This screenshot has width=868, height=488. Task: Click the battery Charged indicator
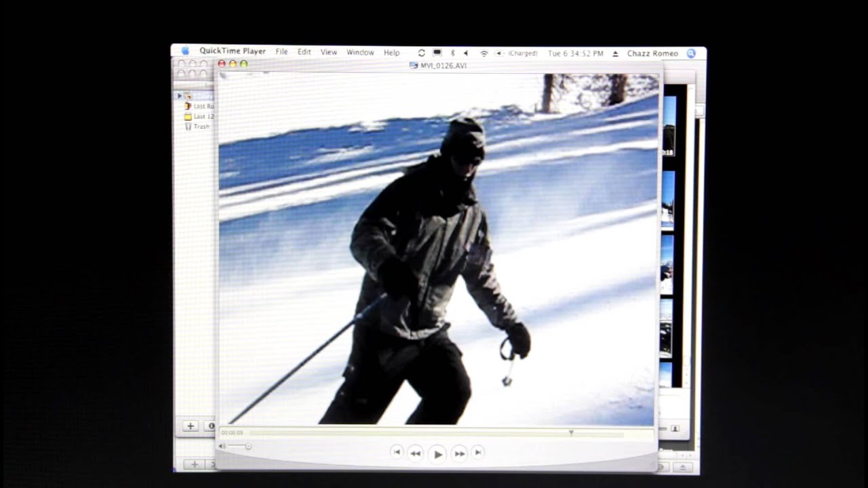(x=516, y=53)
